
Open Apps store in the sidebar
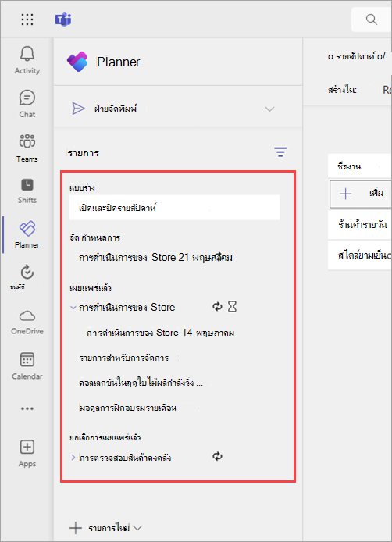[27, 453]
